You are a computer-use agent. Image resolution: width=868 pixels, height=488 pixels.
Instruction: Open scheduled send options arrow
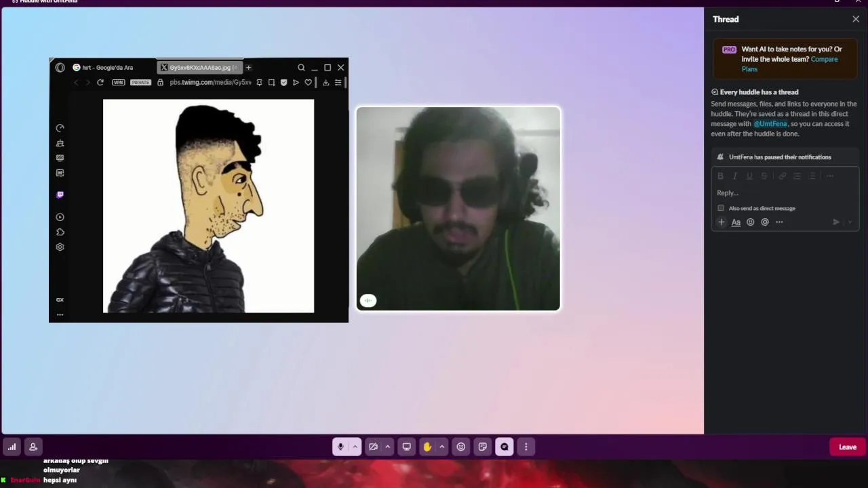click(850, 222)
